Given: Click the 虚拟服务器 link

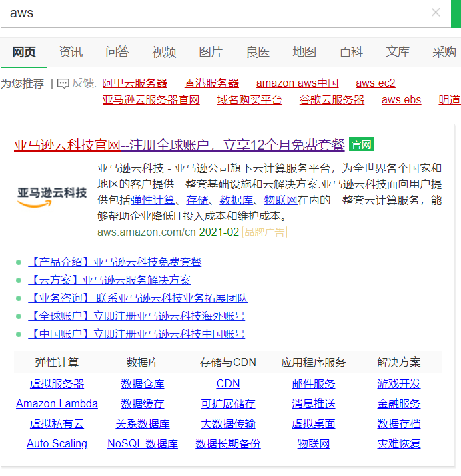Looking at the screenshot, I should tap(57, 384).
